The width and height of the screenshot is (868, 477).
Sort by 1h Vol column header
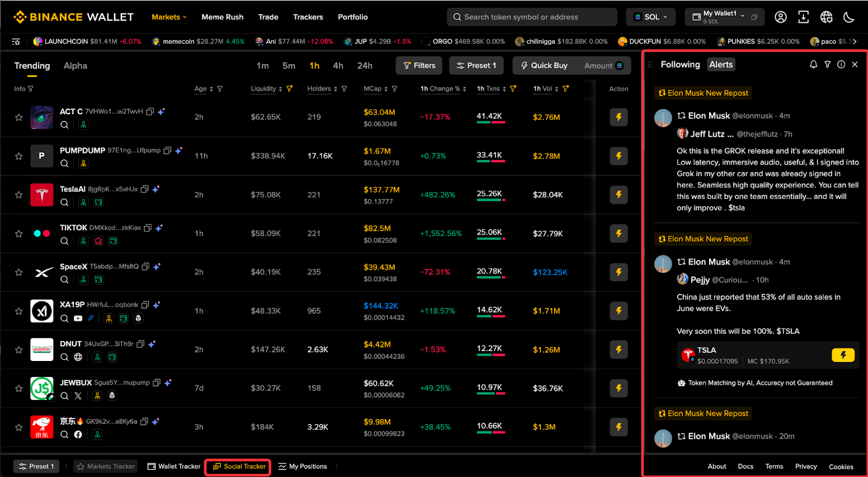542,88
